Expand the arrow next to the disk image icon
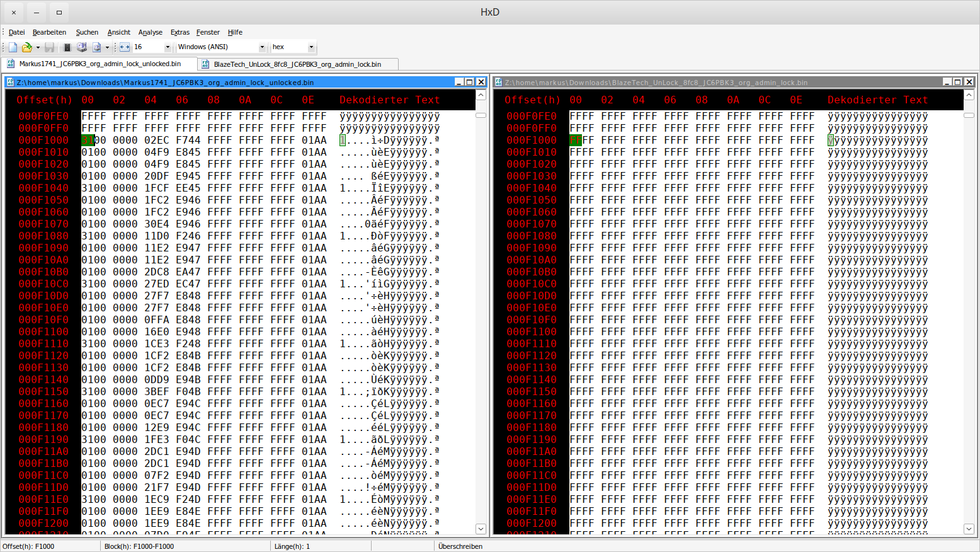Screen dimensions: 980x552 click(107, 47)
